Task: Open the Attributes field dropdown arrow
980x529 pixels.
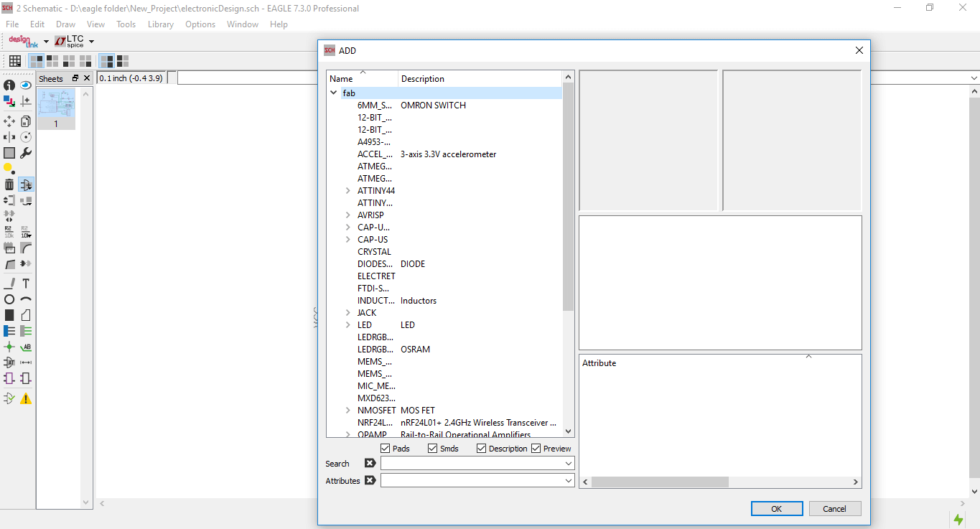Action: [569, 481]
